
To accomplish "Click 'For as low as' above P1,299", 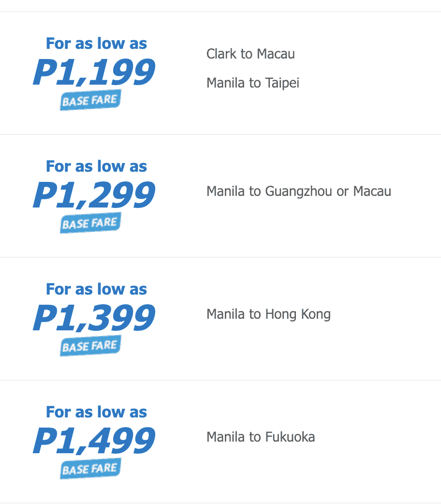I will point(96,166).
